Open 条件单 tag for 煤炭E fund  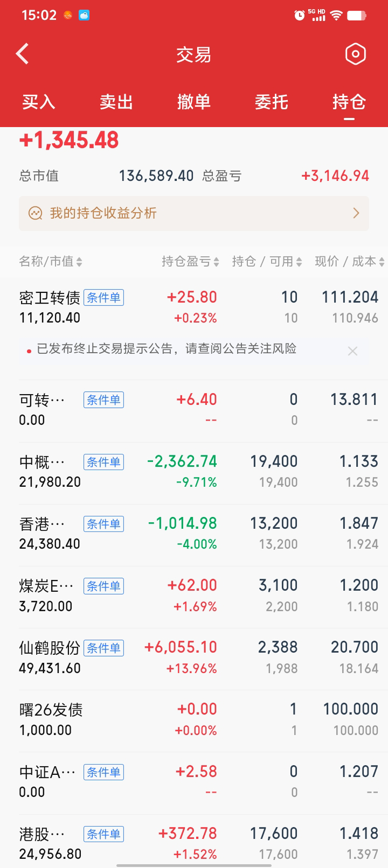(x=103, y=586)
